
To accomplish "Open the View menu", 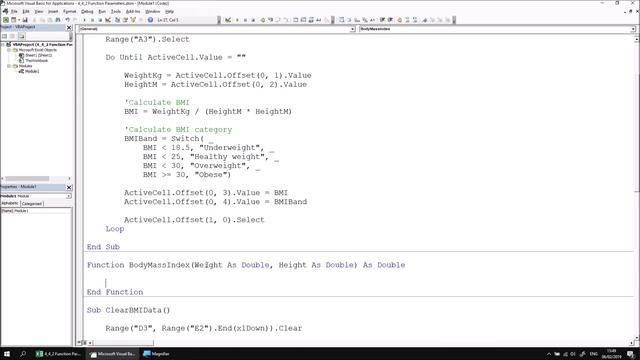I will tap(38, 11).
